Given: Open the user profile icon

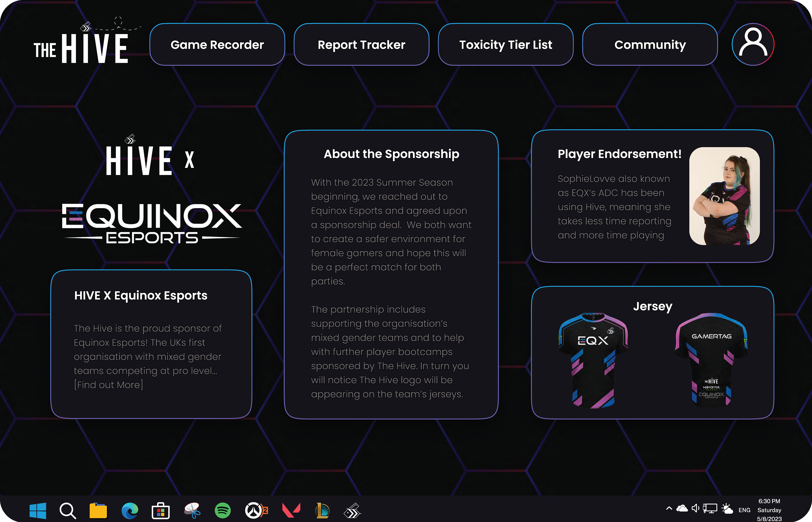Looking at the screenshot, I should pos(753,44).
